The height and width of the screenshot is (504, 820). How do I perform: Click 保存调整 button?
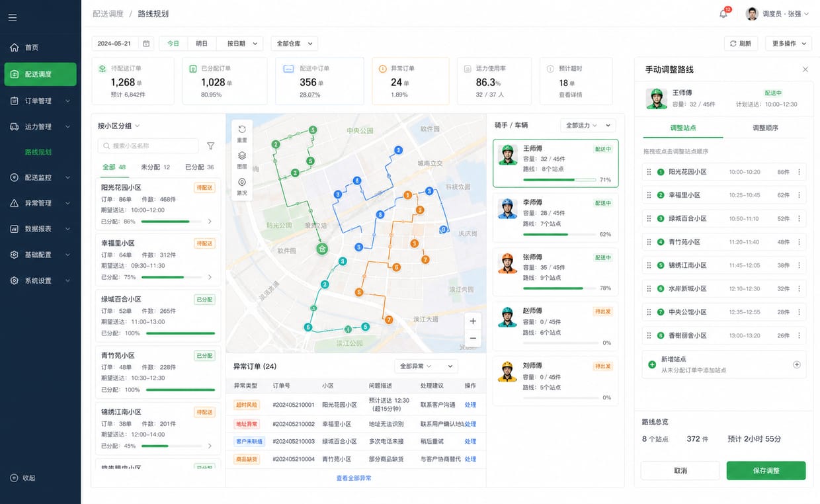click(766, 470)
